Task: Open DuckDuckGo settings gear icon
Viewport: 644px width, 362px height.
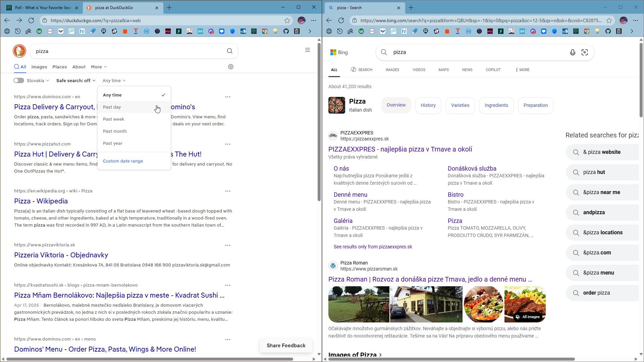Action: 231,67
